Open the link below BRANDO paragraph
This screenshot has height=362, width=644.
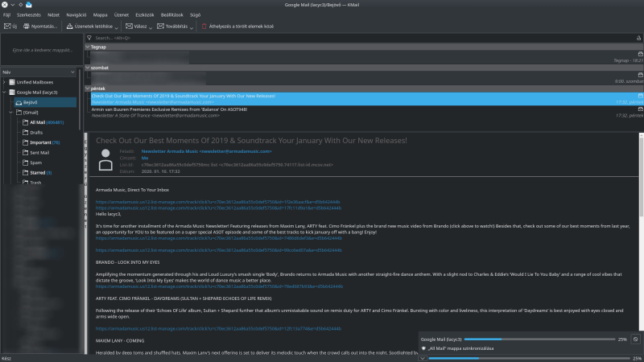pyautogui.click(x=219, y=286)
